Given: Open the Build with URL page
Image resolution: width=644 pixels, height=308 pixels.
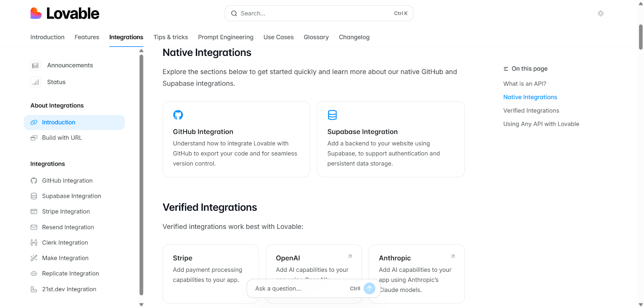Looking at the screenshot, I should pyautogui.click(x=62, y=138).
